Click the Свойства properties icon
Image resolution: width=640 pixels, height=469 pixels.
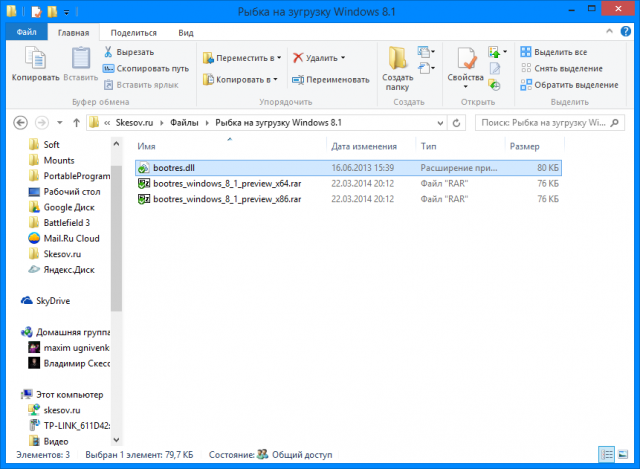coord(466,58)
